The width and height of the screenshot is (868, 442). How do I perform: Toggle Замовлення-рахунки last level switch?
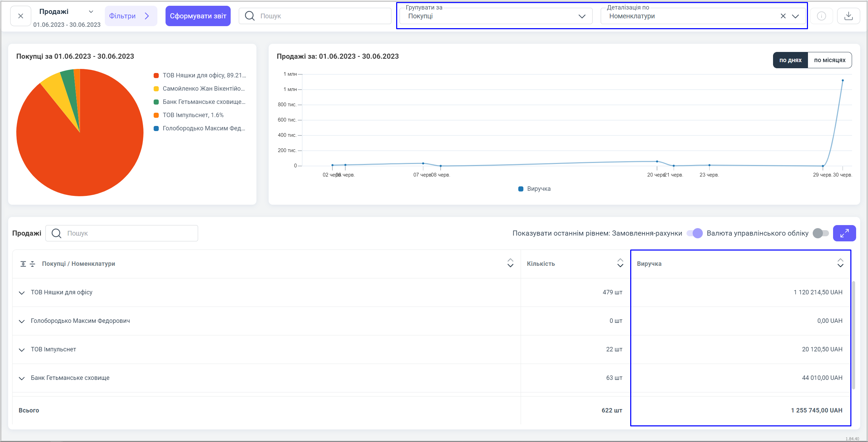[x=694, y=233]
